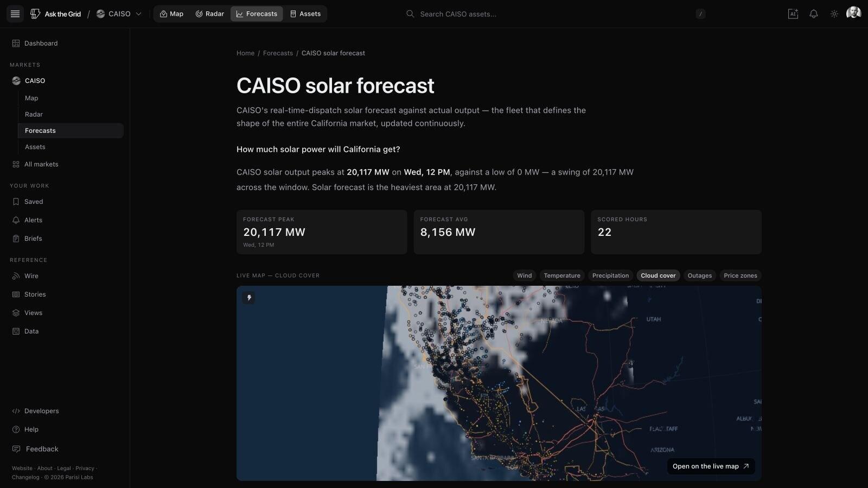The width and height of the screenshot is (868, 488).
Task: Click the Data table icon
Action: (16, 331)
